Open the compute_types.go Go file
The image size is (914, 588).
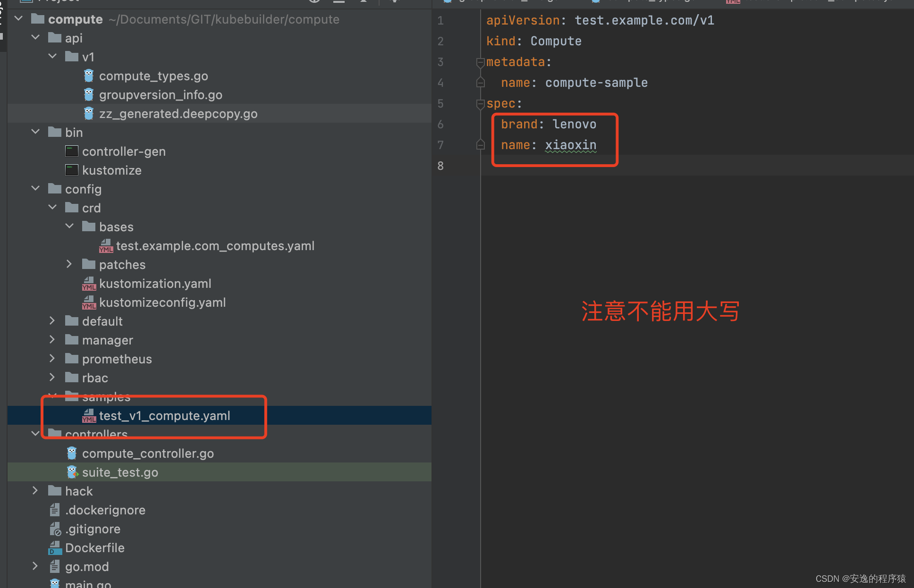click(x=153, y=76)
